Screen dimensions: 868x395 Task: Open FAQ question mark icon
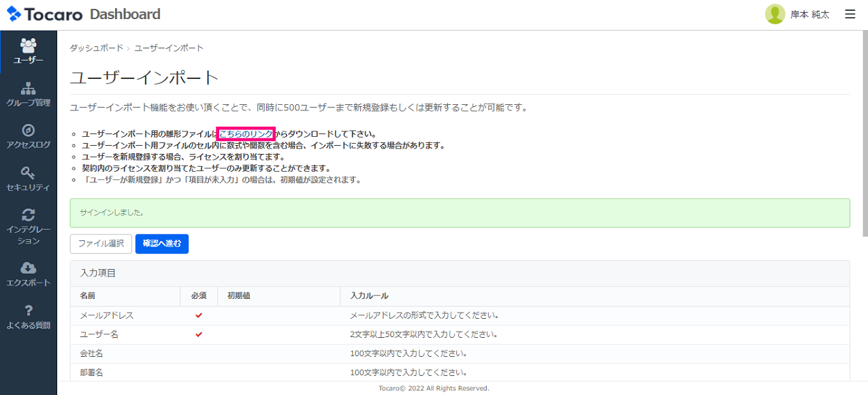coord(29,311)
